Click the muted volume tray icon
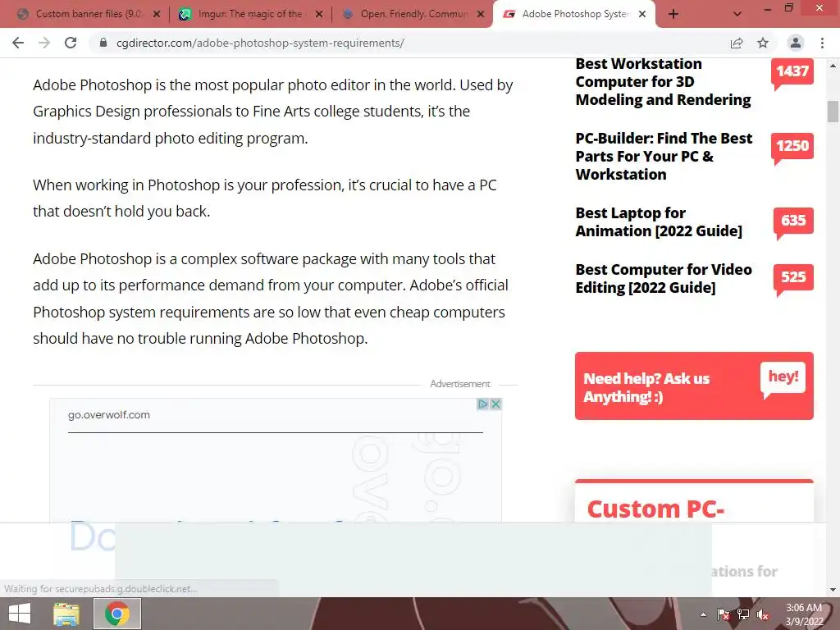Image resolution: width=840 pixels, height=630 pixels. coord(763,614)
